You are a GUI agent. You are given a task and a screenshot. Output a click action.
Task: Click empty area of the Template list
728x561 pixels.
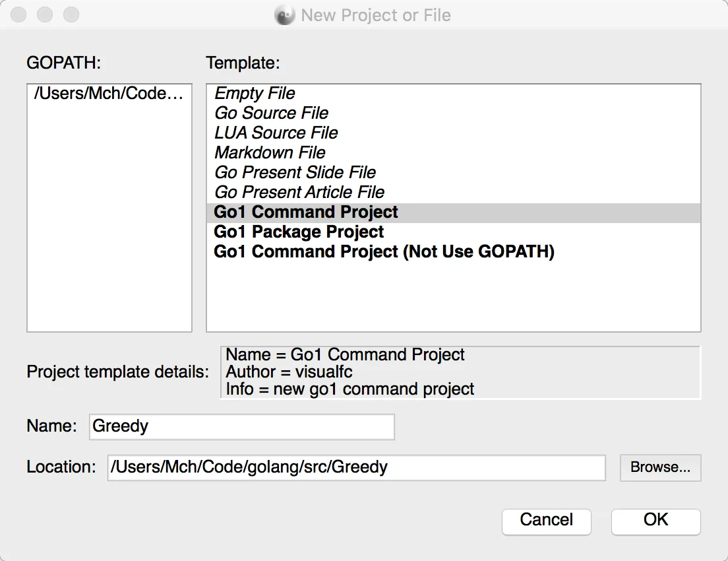pyautogui.click(x=453, y=295)
